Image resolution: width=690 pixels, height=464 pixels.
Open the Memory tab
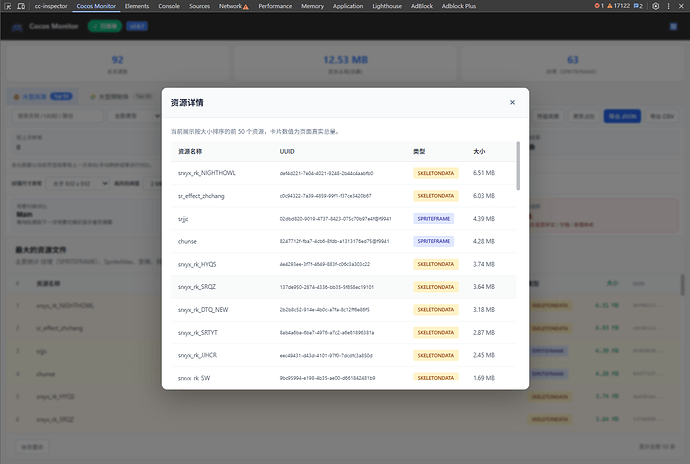(x=312, y=6)
